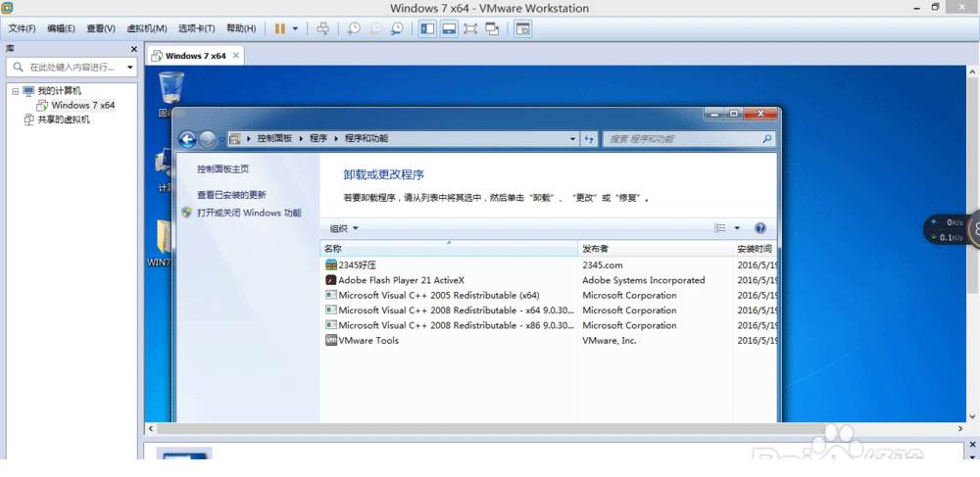Open the power options dropdown arrow beside pause
Screen dimensions: 980x477
(x=295, y=28)
